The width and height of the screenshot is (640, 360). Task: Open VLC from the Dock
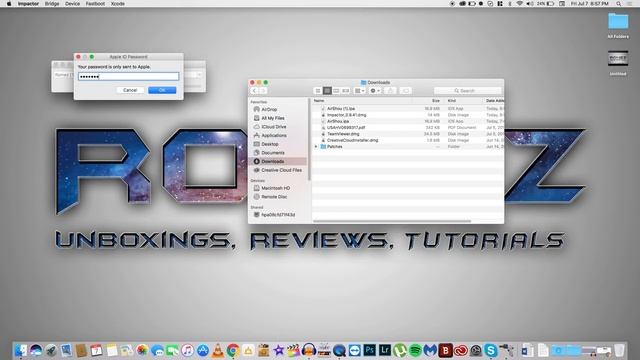click(x=218, y=350)
